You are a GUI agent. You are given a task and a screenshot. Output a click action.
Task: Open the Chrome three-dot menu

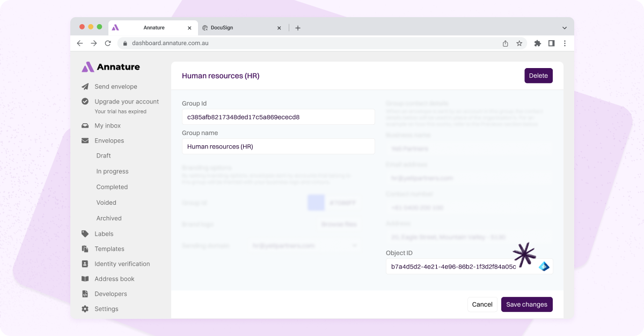[x=565, y=43]
